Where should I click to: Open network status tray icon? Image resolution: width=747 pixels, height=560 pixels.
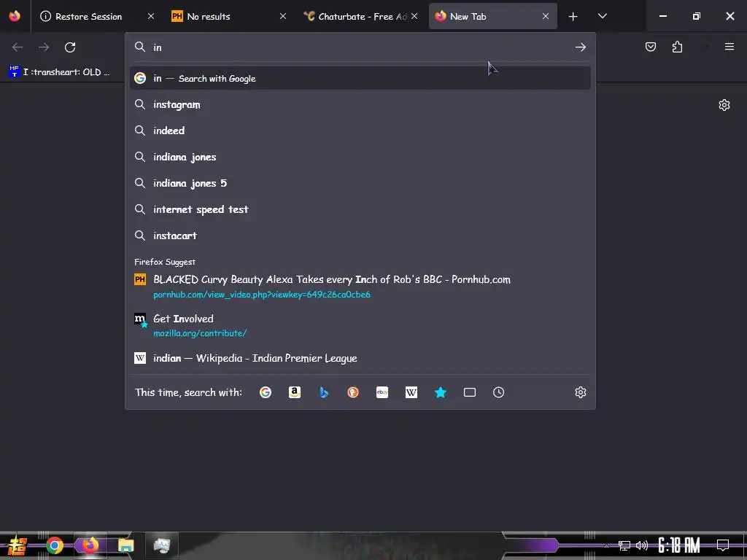point(624,545)
